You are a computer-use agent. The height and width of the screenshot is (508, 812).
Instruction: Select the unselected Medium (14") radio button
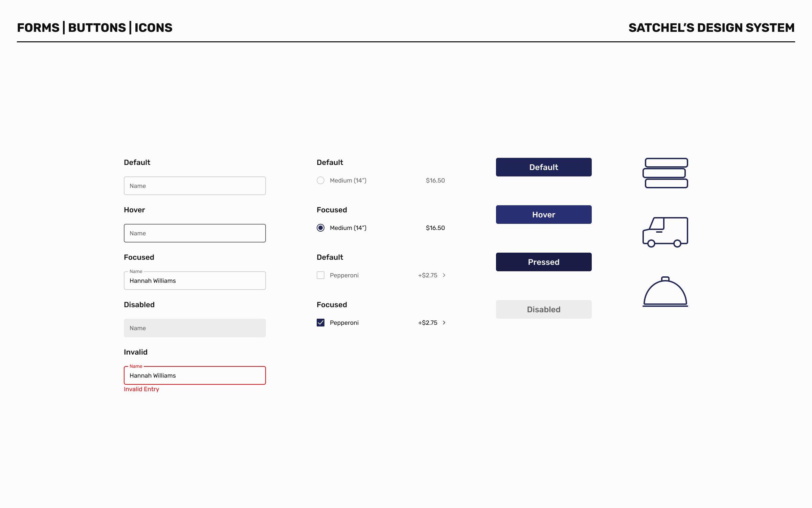click(x=320, y=181)
